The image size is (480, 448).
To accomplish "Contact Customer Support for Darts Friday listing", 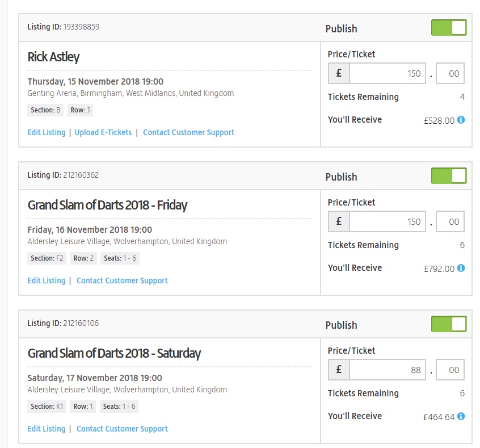I will pyautogui.click(x=122, y=280).
